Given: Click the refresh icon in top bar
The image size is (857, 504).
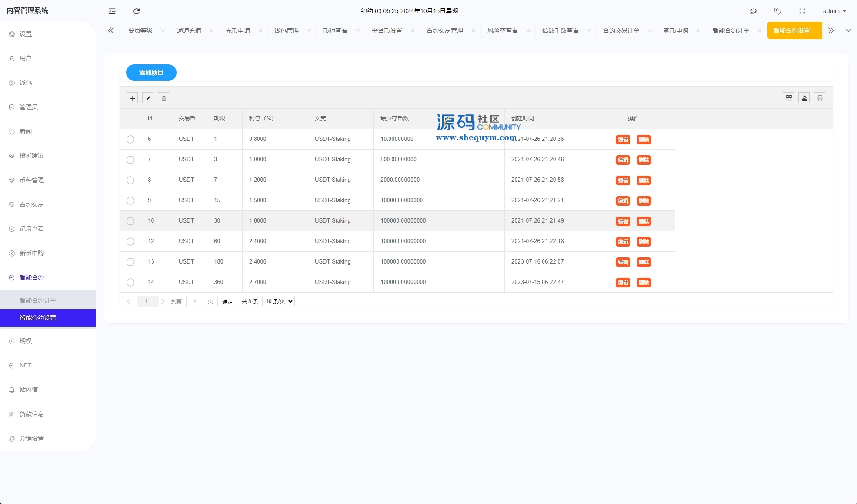Looking at the screenshot, I should (137, 11).
